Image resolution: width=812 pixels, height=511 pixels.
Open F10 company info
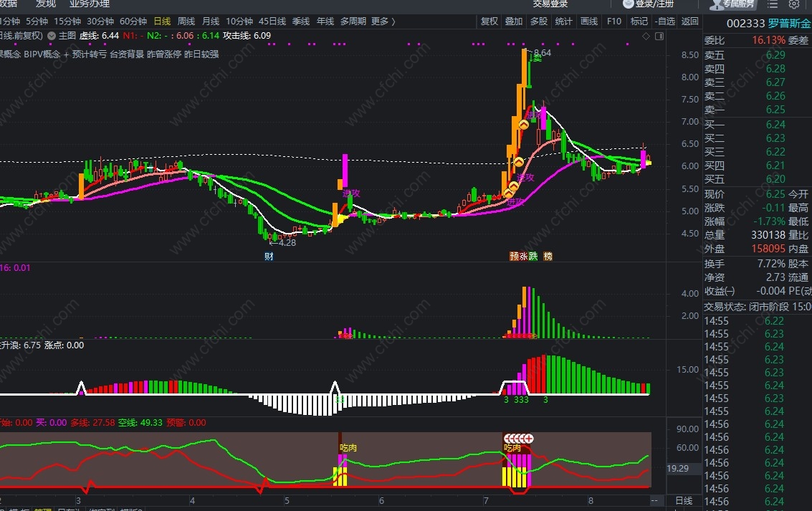(614, 22)
